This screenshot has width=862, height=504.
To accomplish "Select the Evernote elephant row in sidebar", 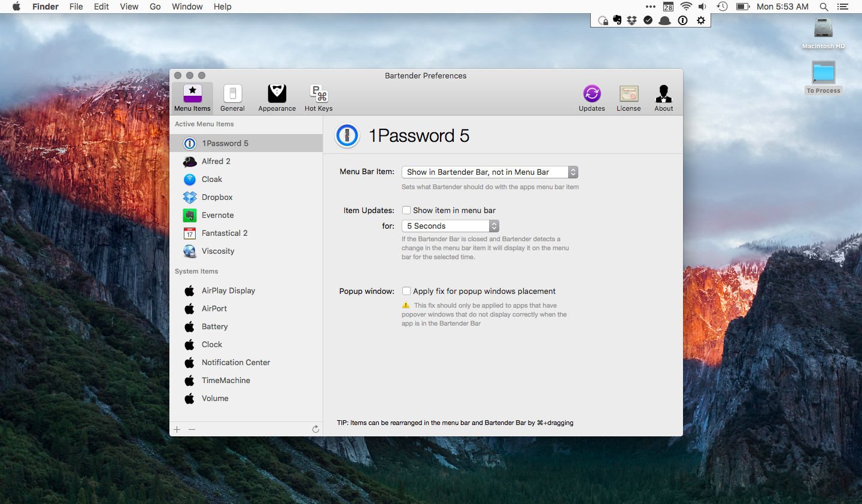I will pos(246,215).
